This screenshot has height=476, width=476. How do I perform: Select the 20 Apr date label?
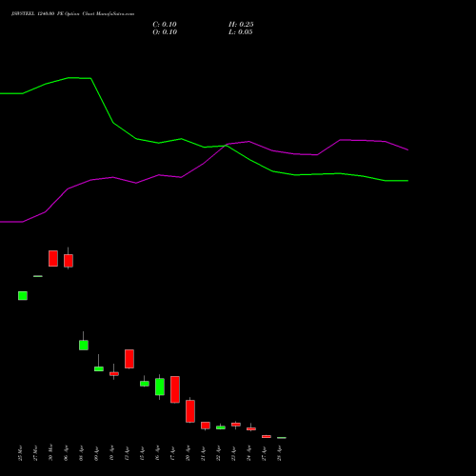coord(188,453)
